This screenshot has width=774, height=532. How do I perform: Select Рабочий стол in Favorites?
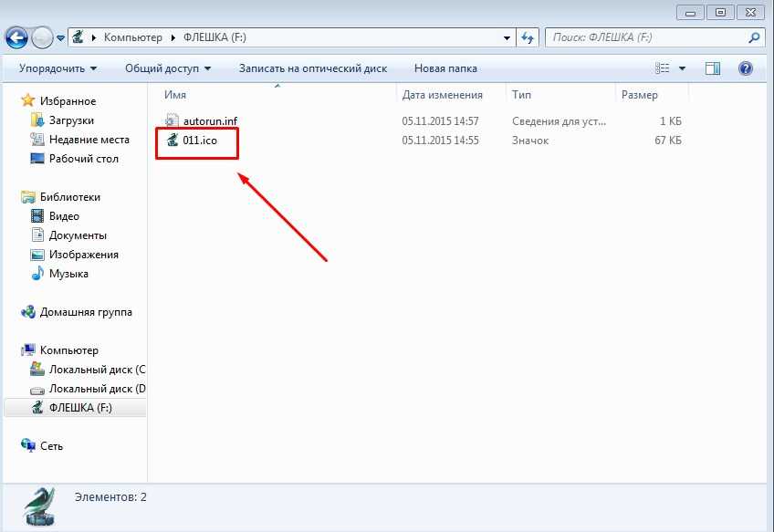click(x=83, y=159)
